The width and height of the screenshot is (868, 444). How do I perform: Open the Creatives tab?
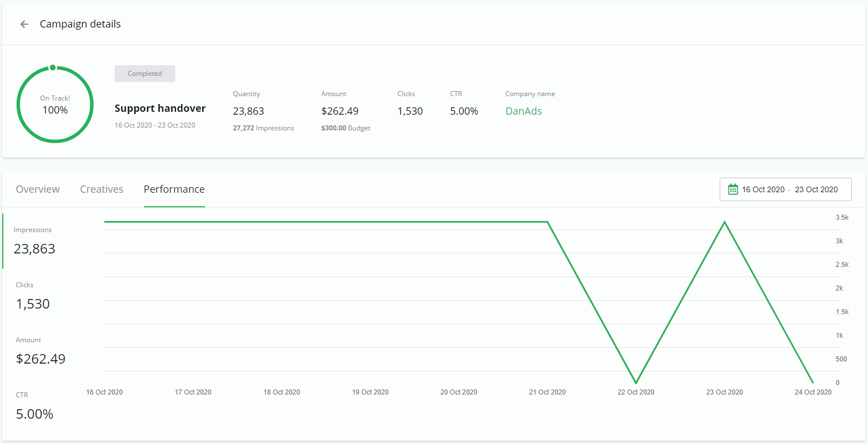pos(102,189)
